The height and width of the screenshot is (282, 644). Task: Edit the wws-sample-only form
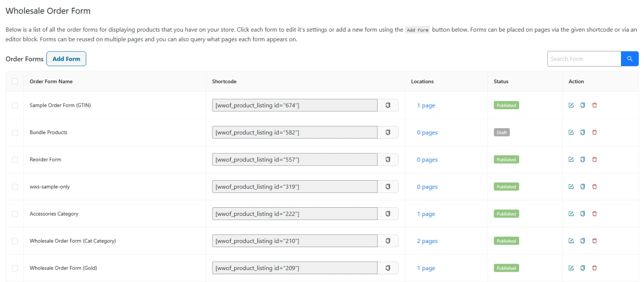(x=571, y=187)
